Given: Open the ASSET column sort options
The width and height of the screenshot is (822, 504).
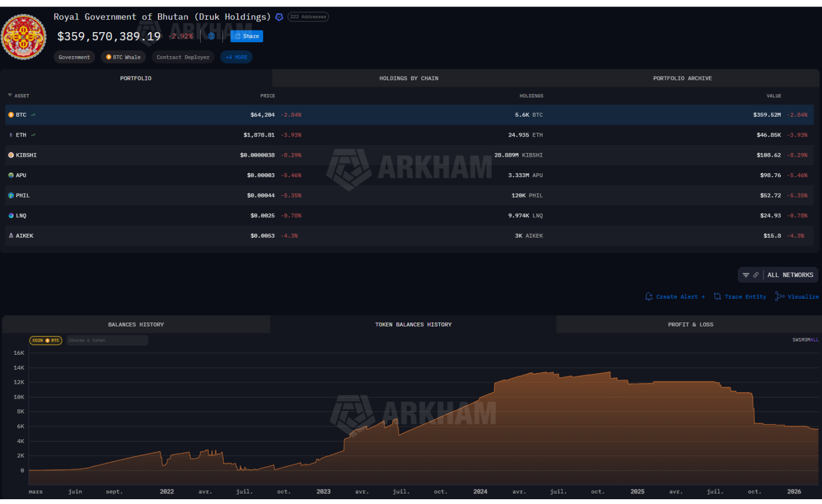Looking at the screenshot, I should [x=10, y=96].
